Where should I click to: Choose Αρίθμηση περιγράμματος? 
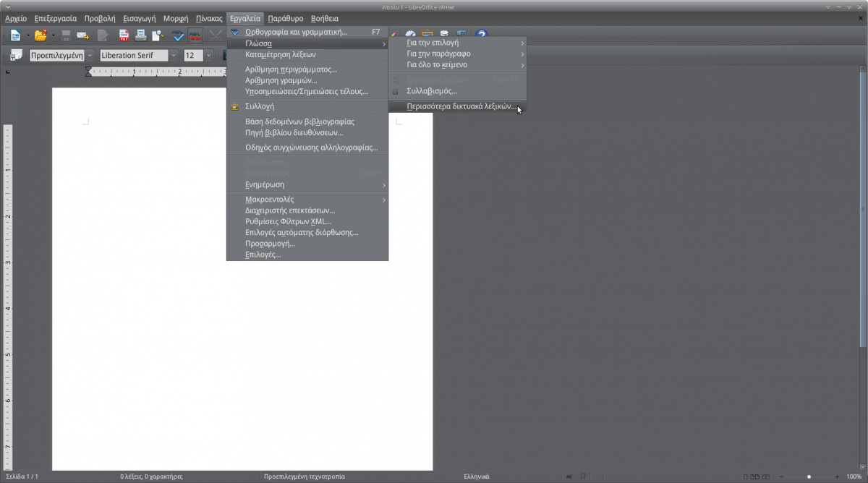coord(307,69)
